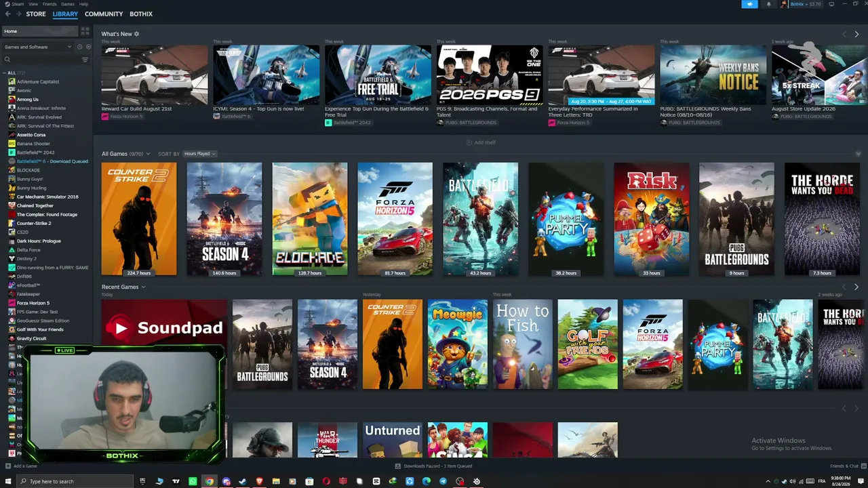The image size is (868, 488).
Task: Open WhatsApp from the taskbar
Action: click(x=193, y=481)
